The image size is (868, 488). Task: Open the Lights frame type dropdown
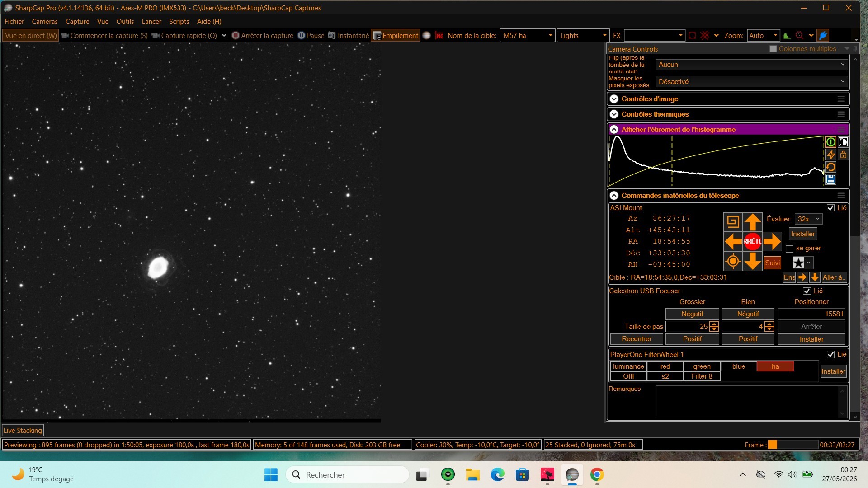tap(583, 36)
